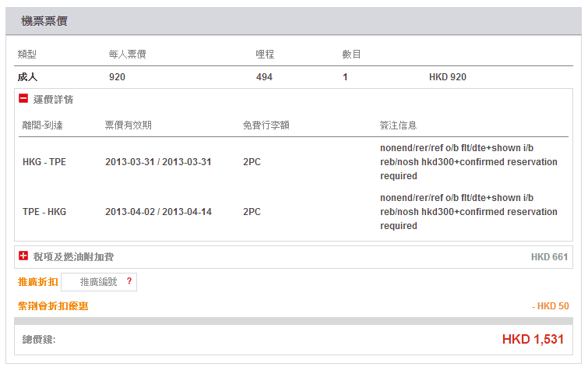588x367 pixels.
Task: Click the 票價有效期 column header
Action: point(128,125)
